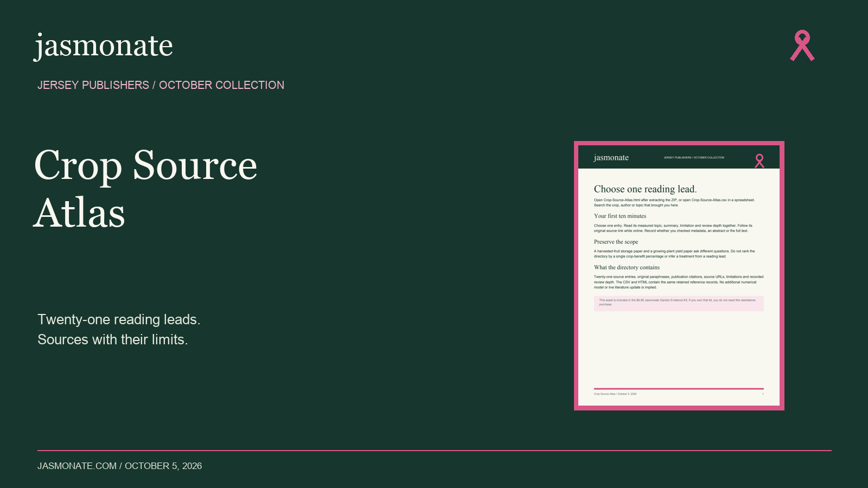Image resolution: width=868 pixels, height=488 pixels.
Task: Click the small ribbon icon in the page preview header
Action: (759, 161)
